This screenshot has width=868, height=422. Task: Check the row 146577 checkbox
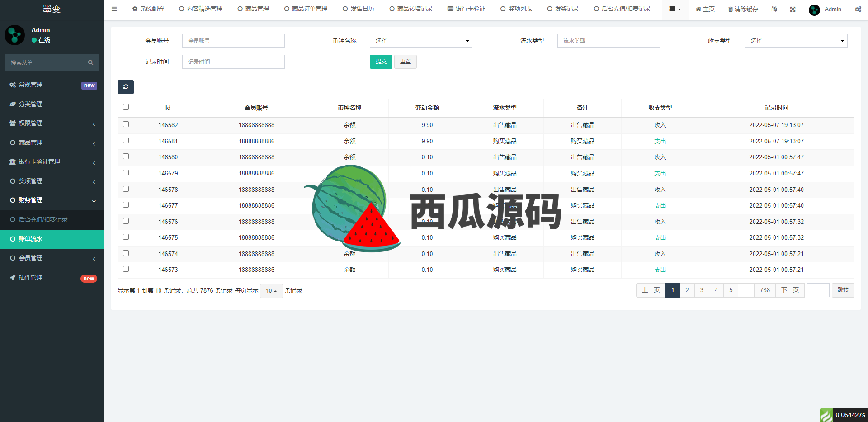point(126,204)
